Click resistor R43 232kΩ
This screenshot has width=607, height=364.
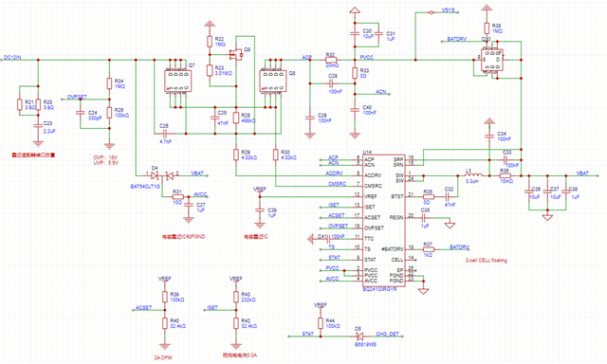[236, 297]
